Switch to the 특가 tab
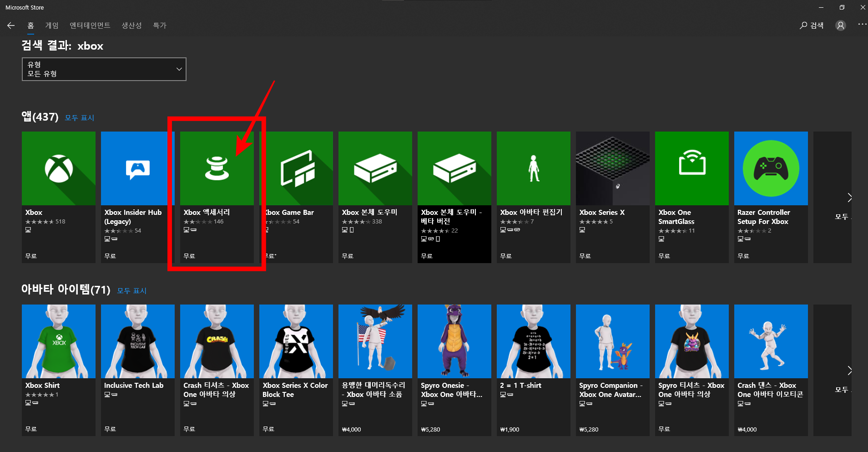 (x=160, y=25)
